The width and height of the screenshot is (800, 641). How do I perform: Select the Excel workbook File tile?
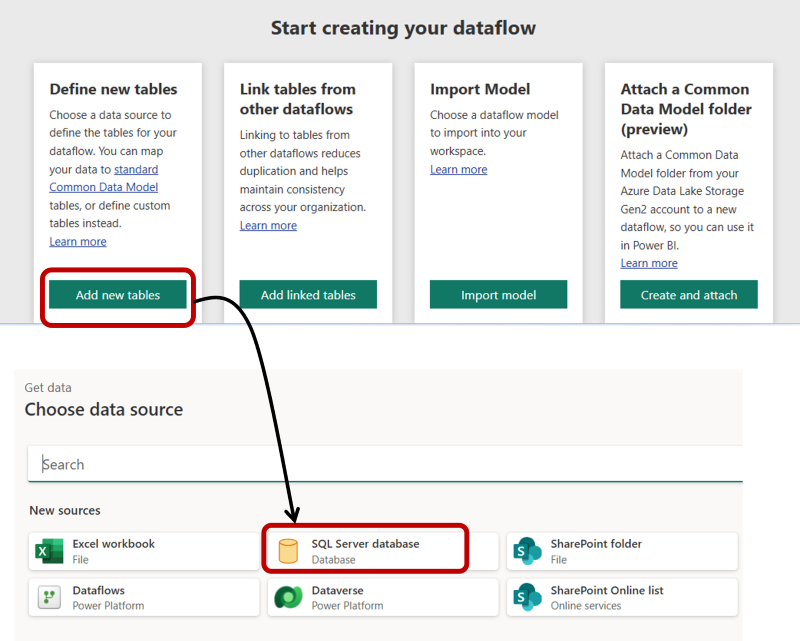(x=144, y=551)
